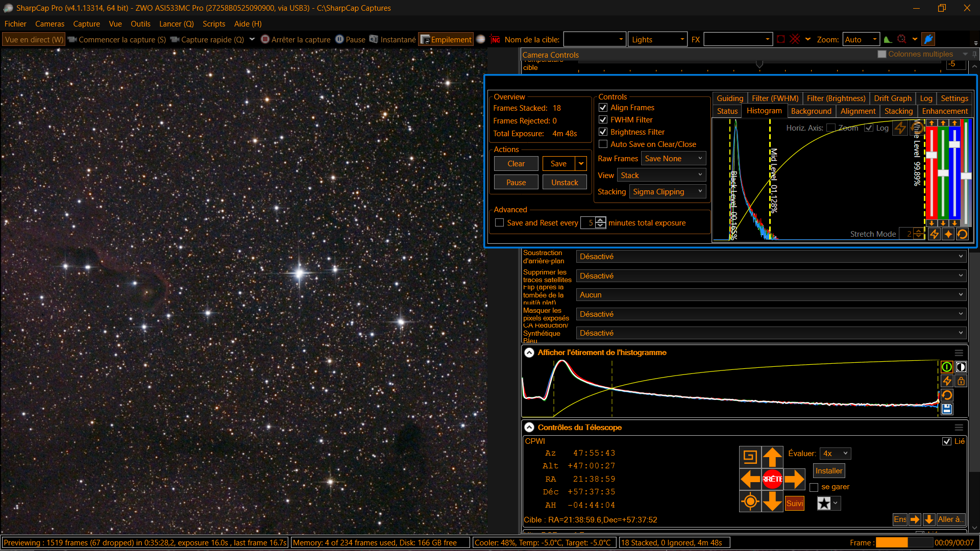Click Empilement live stack toolbar button
980x551 pixels.
coord(446,40)
